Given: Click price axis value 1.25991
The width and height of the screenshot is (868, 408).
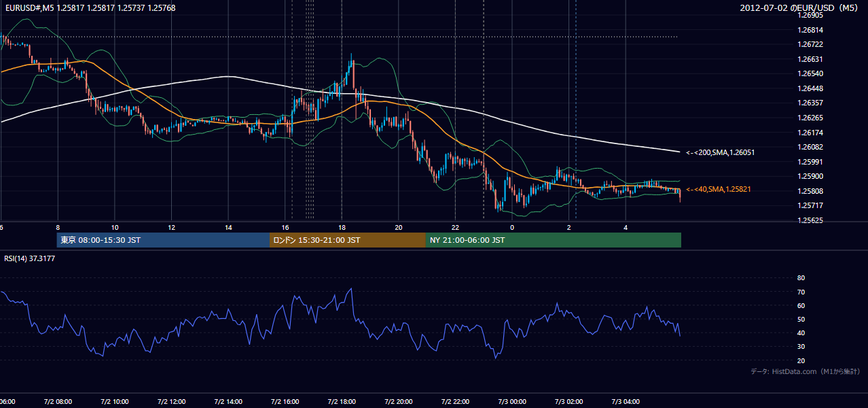Looking at the screenshot, I should point(812,162).
